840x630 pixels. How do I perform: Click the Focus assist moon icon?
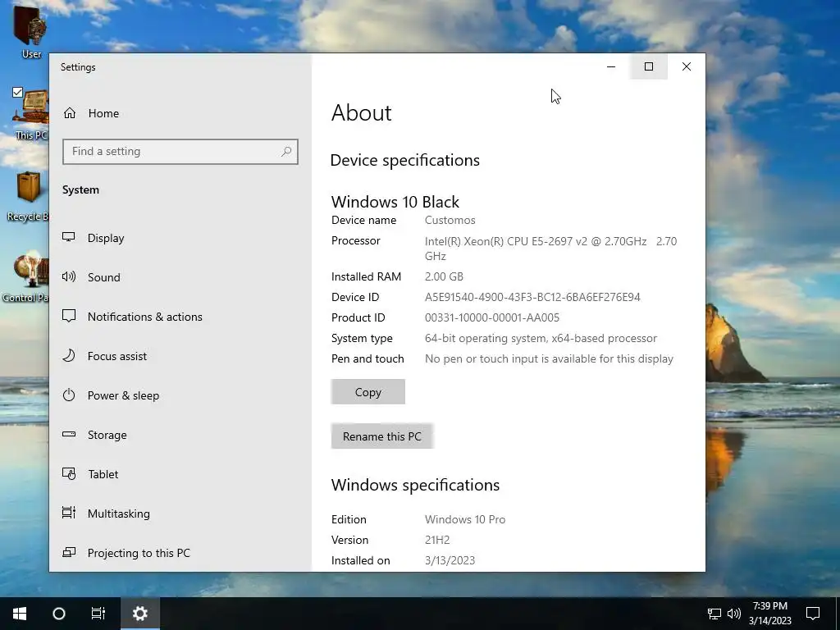(x=69, y=355)
